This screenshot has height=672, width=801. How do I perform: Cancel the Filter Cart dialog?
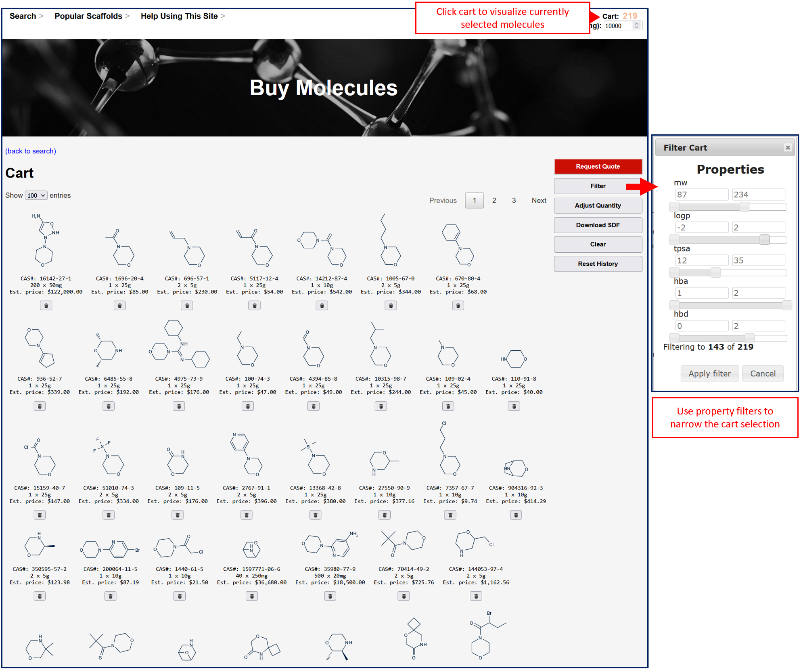tap(763, 373)
